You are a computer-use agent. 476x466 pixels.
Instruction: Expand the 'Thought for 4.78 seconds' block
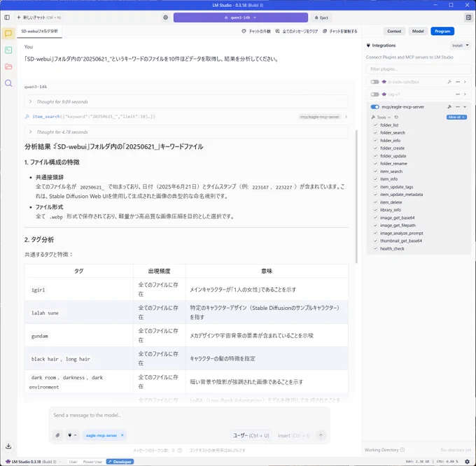click(x=186, y=132)
